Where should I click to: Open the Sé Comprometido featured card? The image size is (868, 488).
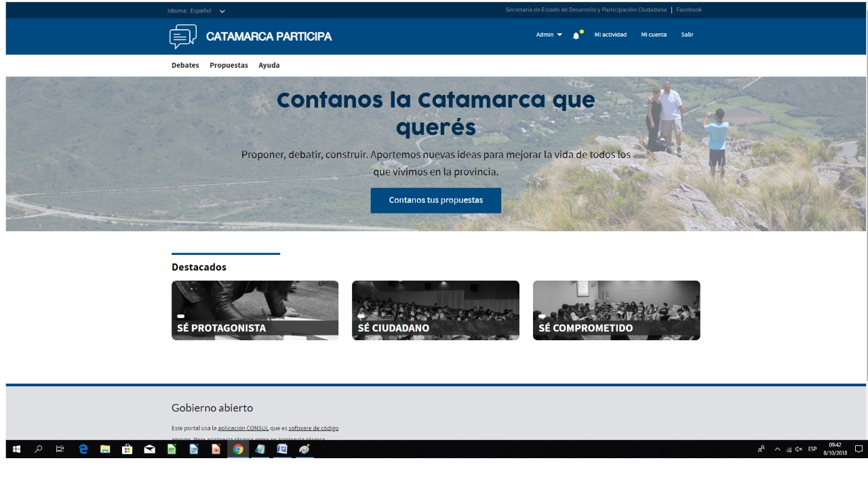(616, 310)
